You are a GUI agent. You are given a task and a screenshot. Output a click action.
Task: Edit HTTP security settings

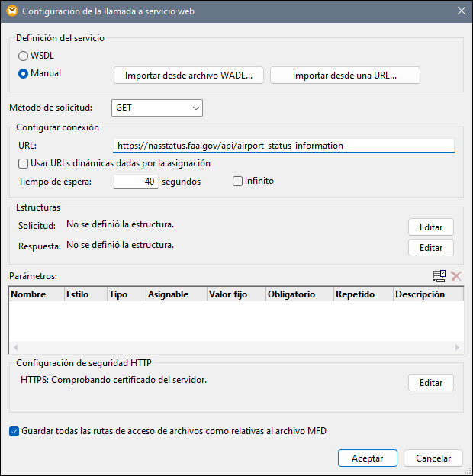431,383
